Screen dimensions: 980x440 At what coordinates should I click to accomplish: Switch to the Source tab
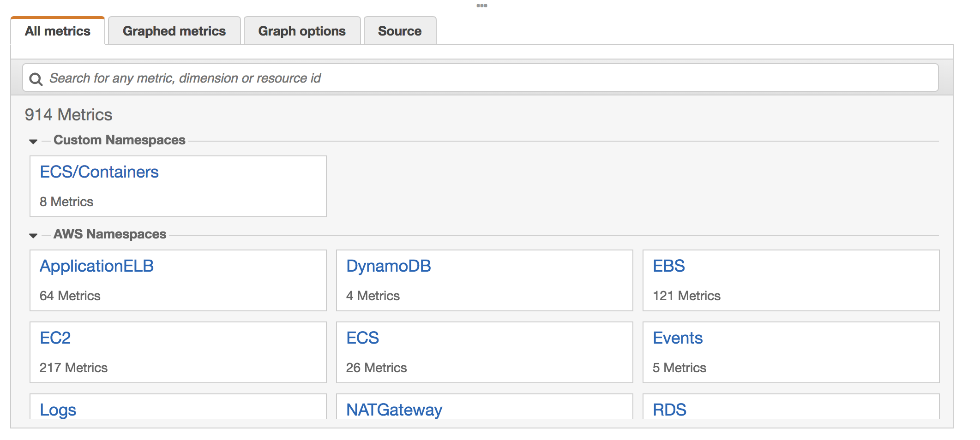399,31
